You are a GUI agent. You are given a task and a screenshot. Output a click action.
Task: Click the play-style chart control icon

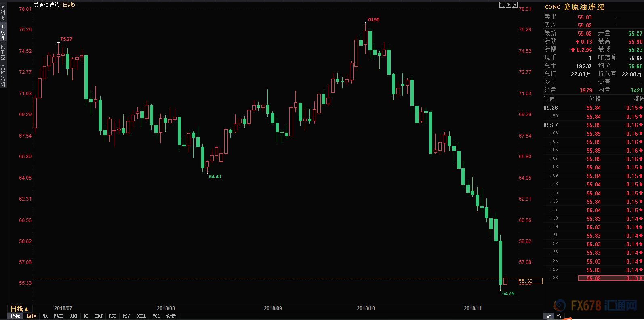tap(508, 5)
